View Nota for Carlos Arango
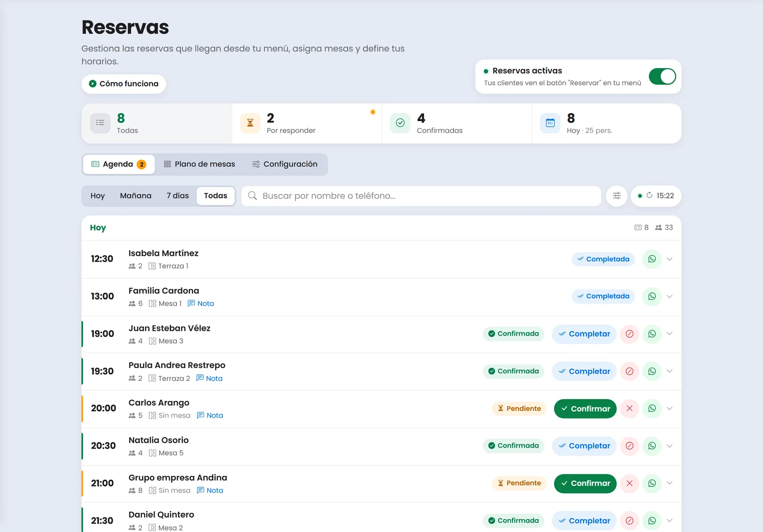Viewport: 763px width, 532px height. point(210,416)
